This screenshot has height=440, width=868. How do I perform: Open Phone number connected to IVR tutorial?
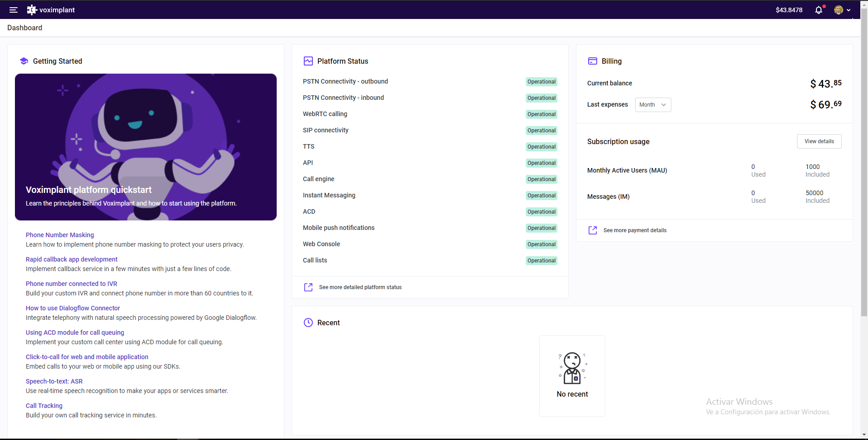pos(71,284)
